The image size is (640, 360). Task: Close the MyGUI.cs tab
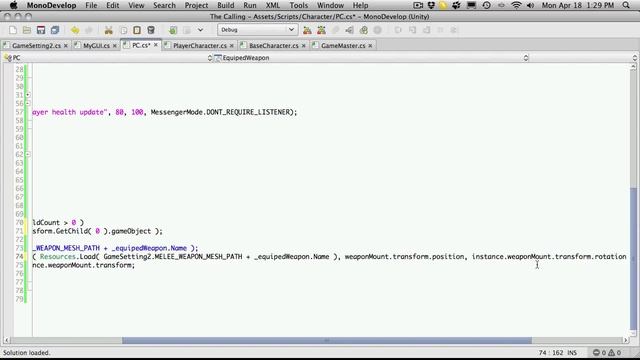pyautogui.click(x=115, y=46)
